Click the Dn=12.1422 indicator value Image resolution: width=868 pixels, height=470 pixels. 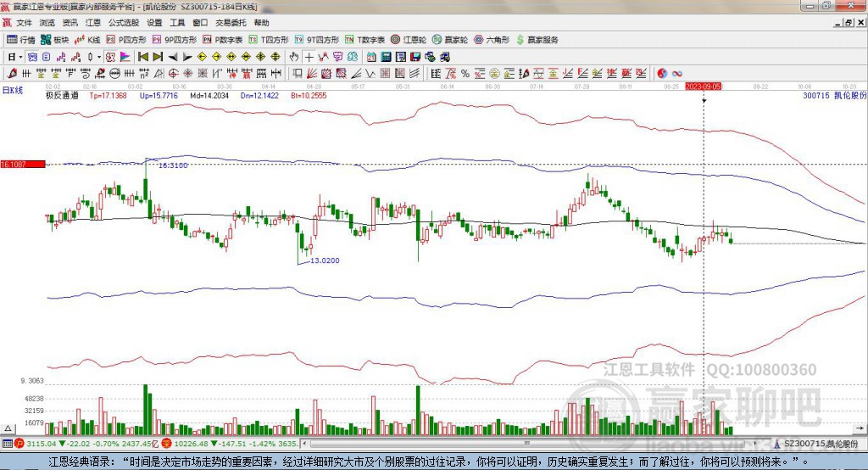[x=259, y=95]
